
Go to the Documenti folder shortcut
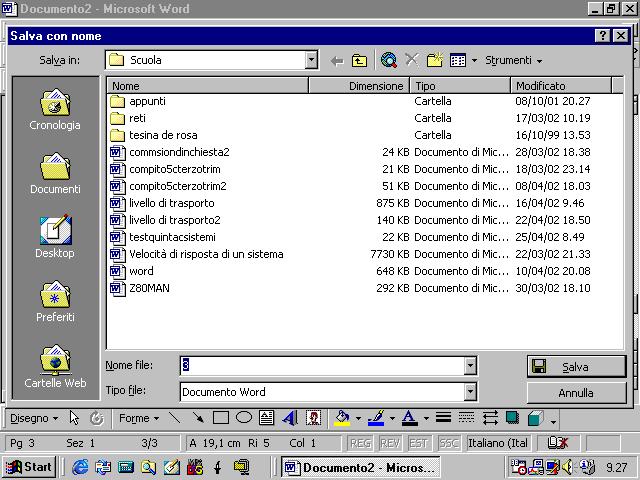point(55,174)
